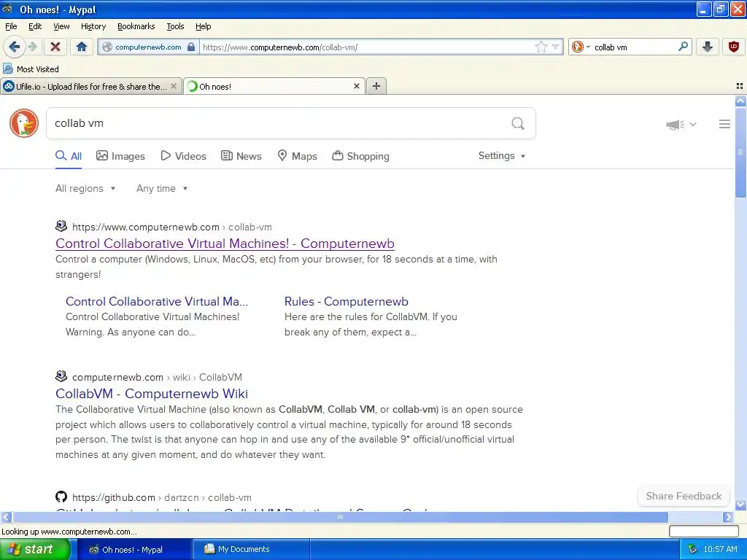Click the DuckDuckGo duck logo
The width and height of the screenshot is (747, 560).
[x=24, y=122]
